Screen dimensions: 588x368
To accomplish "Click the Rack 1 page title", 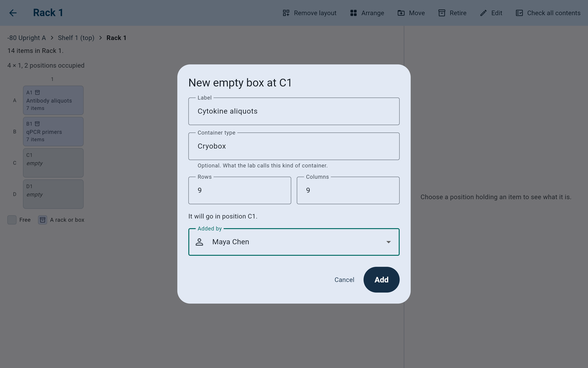I will tap(48, 13).
